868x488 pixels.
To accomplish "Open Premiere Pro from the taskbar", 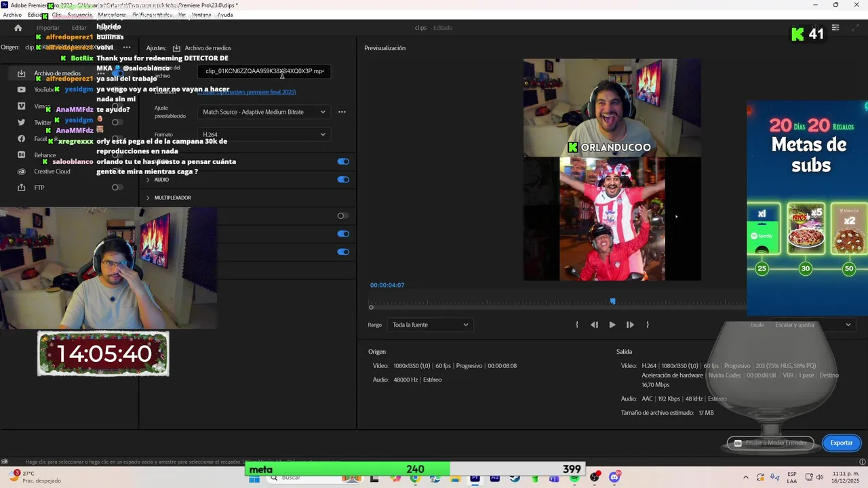I will pyautogui.click(x=475, y=478).
